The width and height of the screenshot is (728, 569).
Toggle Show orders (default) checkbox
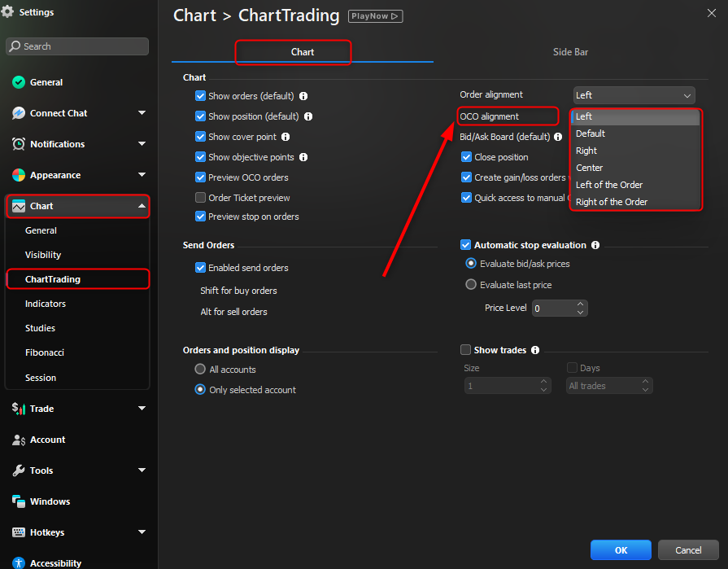[201, 96]
